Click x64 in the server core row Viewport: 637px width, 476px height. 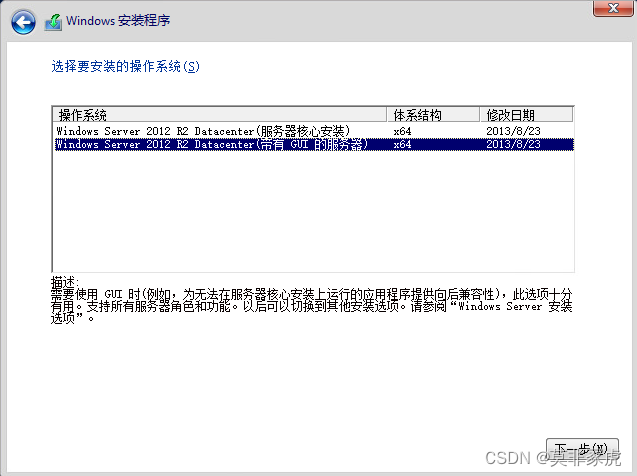402,131
